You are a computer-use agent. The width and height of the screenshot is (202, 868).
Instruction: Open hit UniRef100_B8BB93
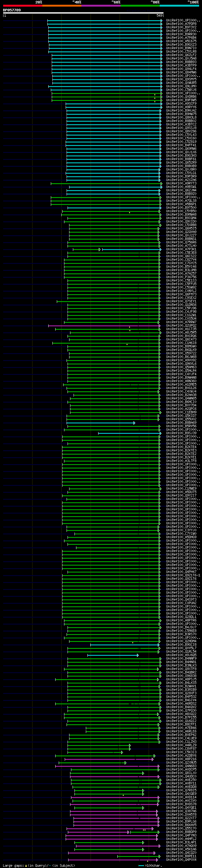point(181,62)
